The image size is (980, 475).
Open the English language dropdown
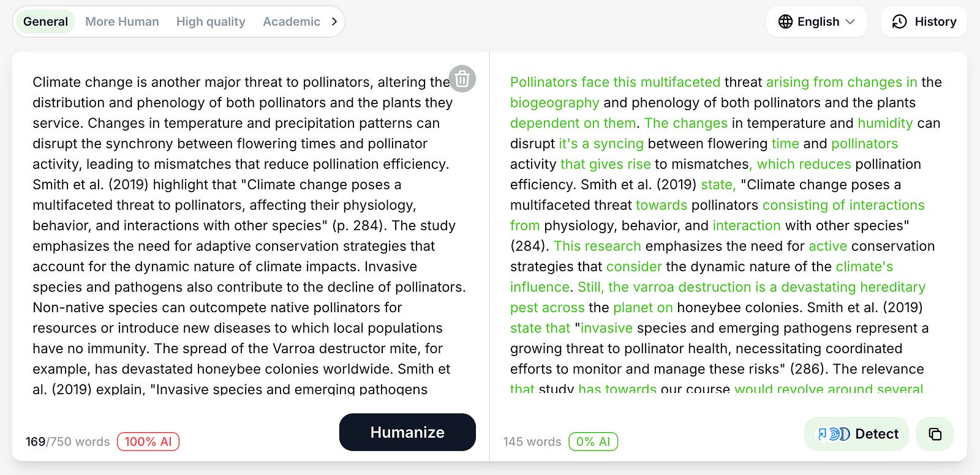(x=817, y=21)
